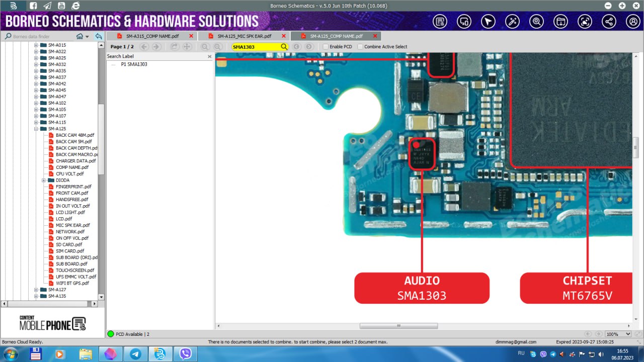Close the SM-A125_COMP NAME.pdf tab

tap(375, 36)
